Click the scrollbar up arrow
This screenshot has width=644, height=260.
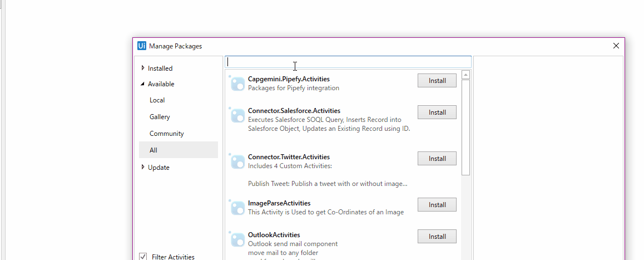pyautogui.click(x=465, y=75)
